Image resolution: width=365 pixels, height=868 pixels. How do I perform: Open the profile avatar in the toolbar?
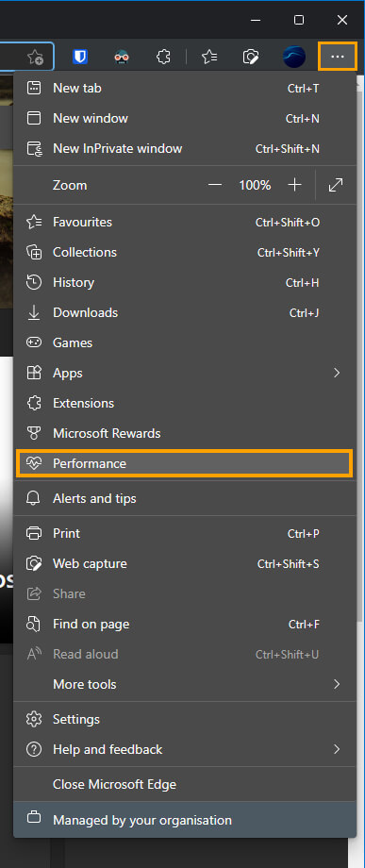click(294, 57)
